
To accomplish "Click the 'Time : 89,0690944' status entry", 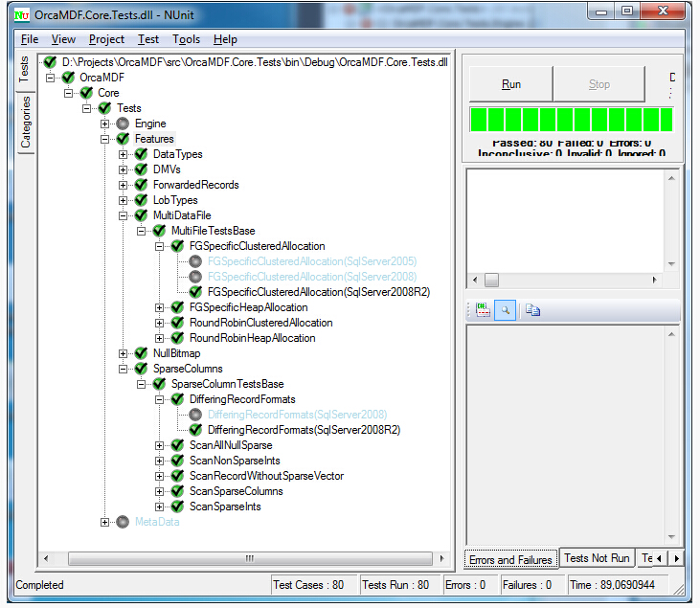I will click(618, 585).
